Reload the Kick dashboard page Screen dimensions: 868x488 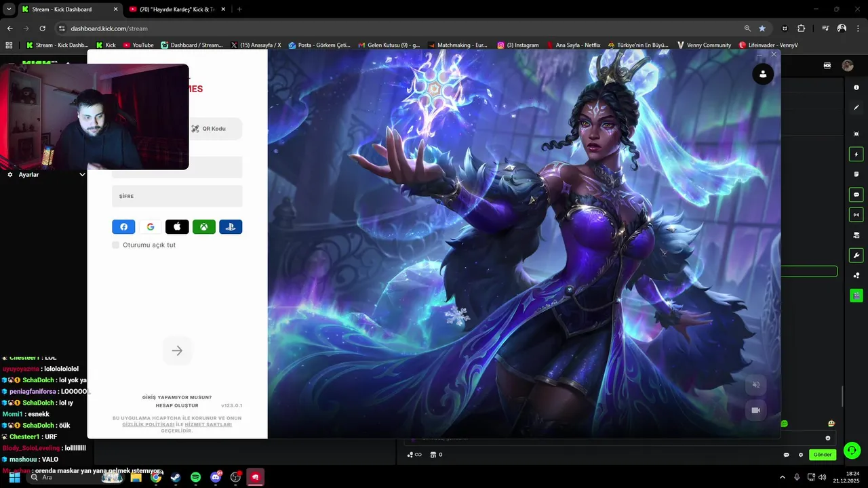(42, 28)
